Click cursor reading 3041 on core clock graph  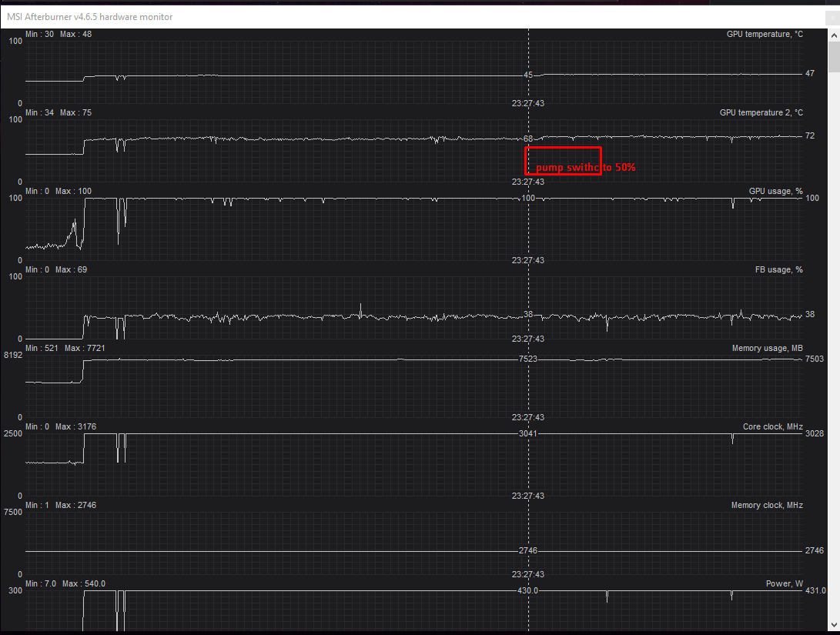click(528, 433)
